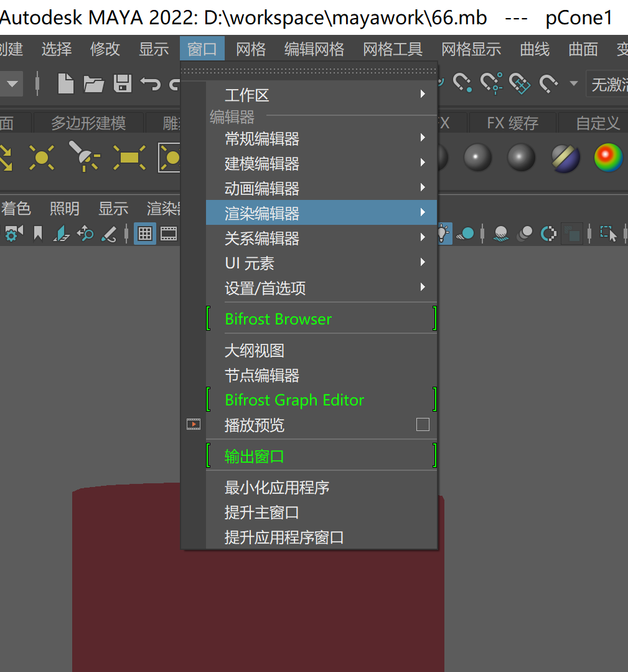Click the grease pencil icon

coord(109,234)
